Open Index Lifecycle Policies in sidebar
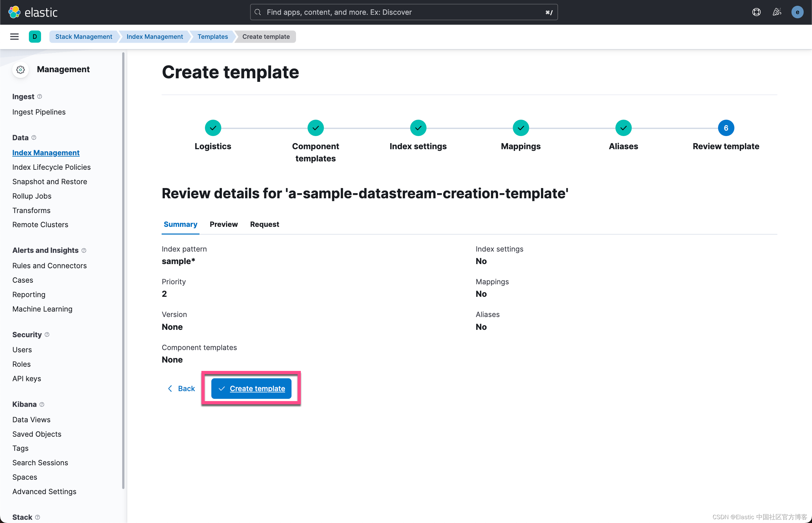812x523 pixels. click(x=51, y=167)
